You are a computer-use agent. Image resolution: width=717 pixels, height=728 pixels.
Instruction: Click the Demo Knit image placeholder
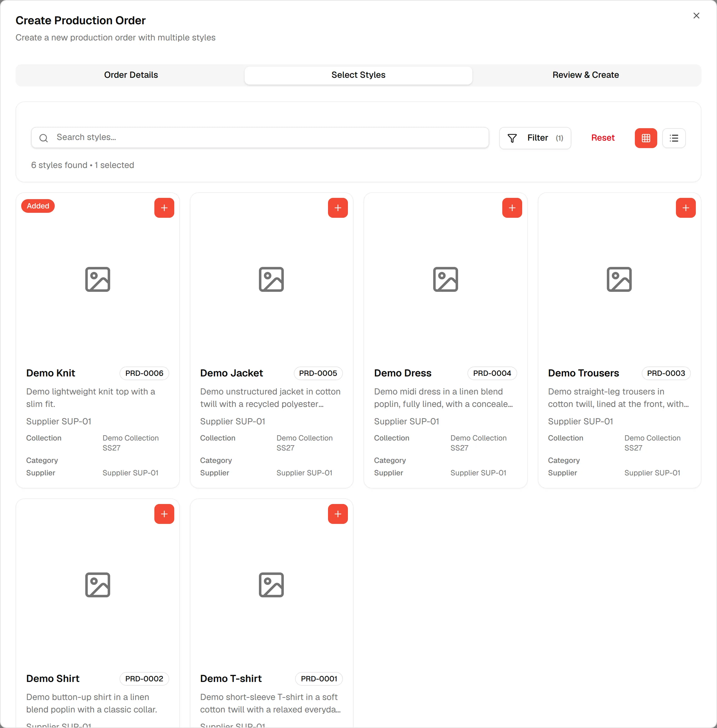[x=97, y=279]
